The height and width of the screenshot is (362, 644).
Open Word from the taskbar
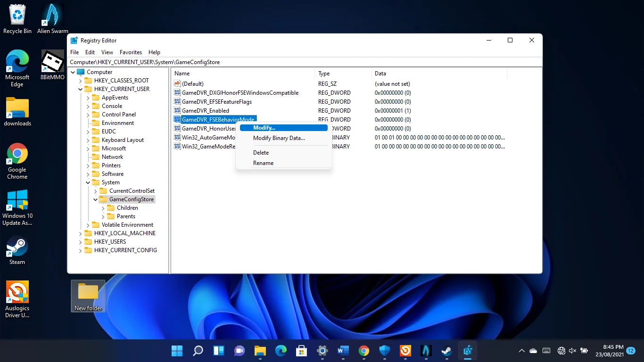click(x=343, y=351)
